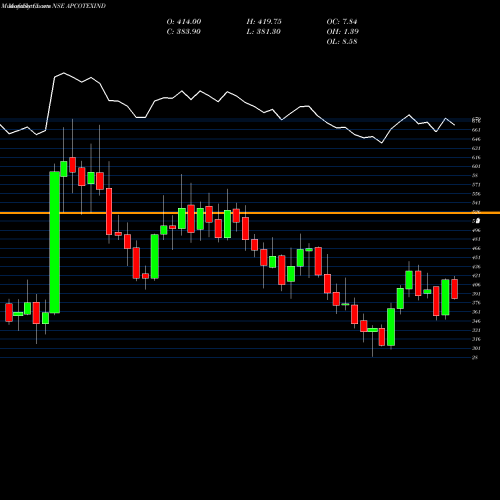This screenshot has width=500, height=500.
Task: Click the high value H: 419.75
Action: coord(264,22)
